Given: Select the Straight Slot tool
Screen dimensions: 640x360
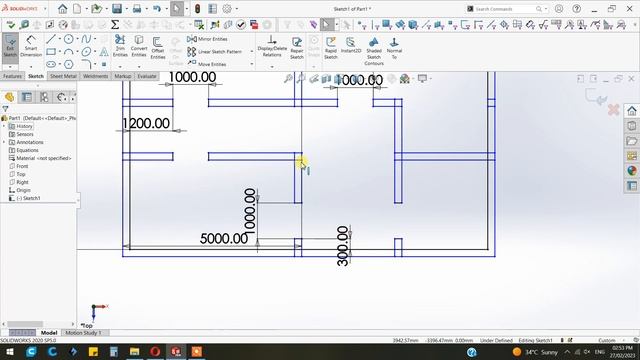Looking at the screenshot, I should pos(51,64).
